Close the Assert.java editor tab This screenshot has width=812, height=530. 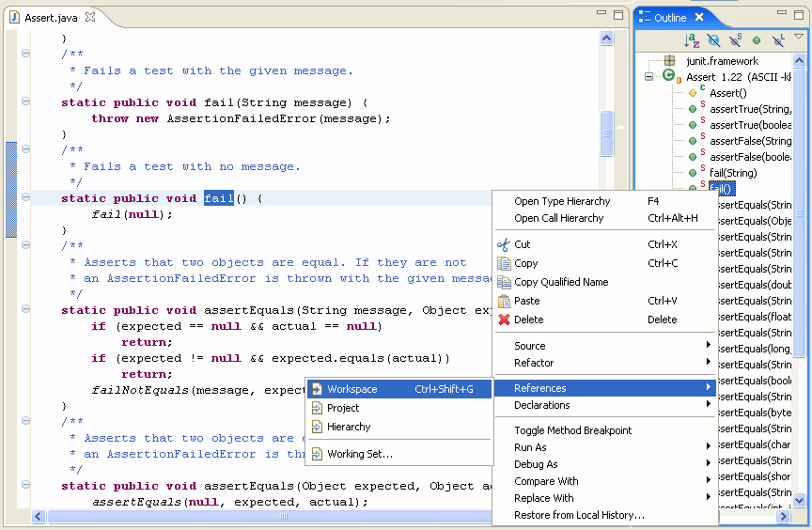point(90,17)
